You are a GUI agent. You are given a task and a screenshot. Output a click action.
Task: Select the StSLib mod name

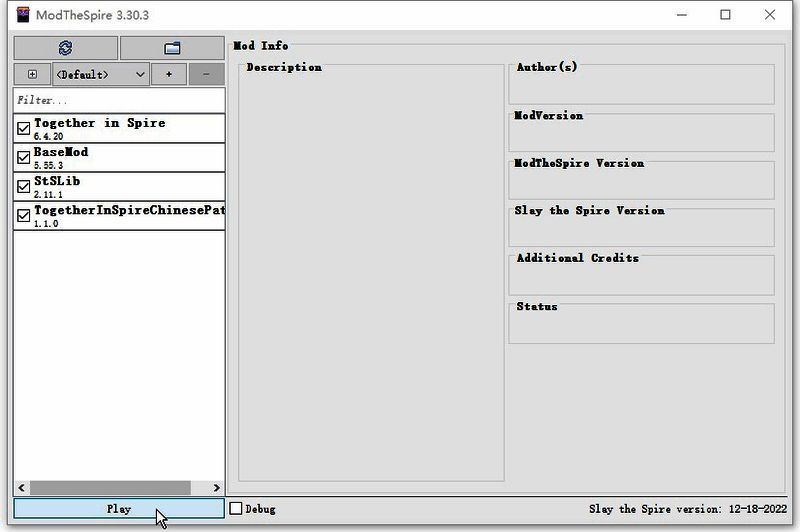pos(57,182)
